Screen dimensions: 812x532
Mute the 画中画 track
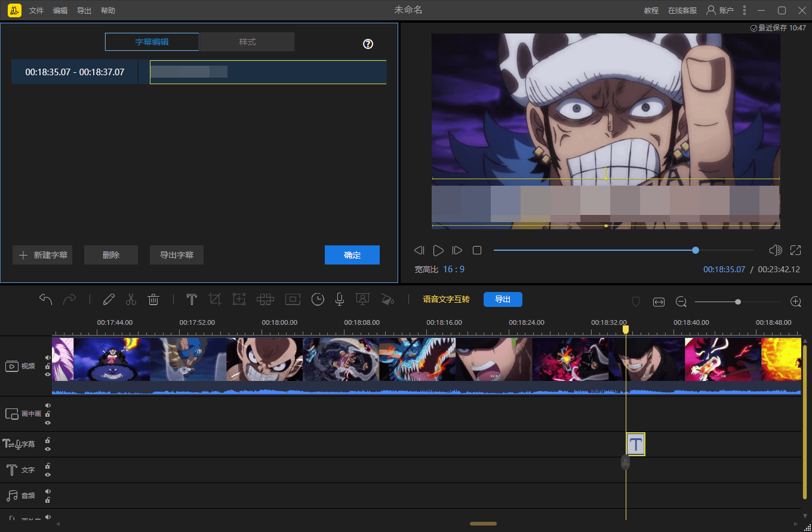pos(48,405)
